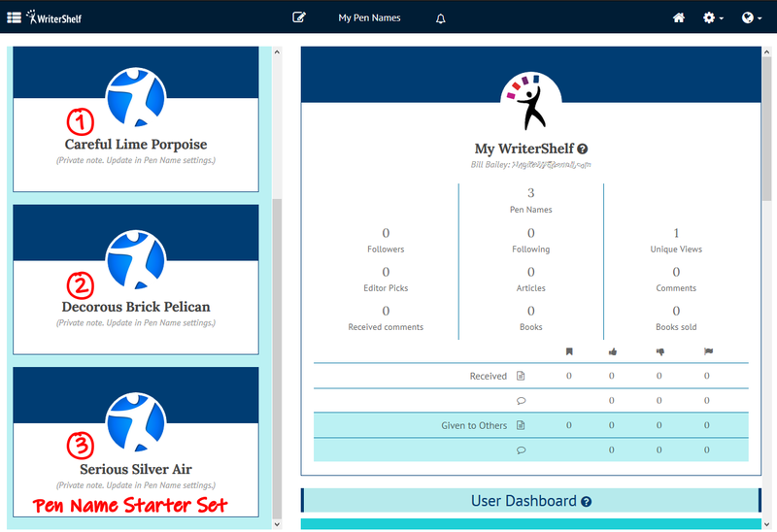Click the pen names list scrollbar up arrow

pos(277,51)
